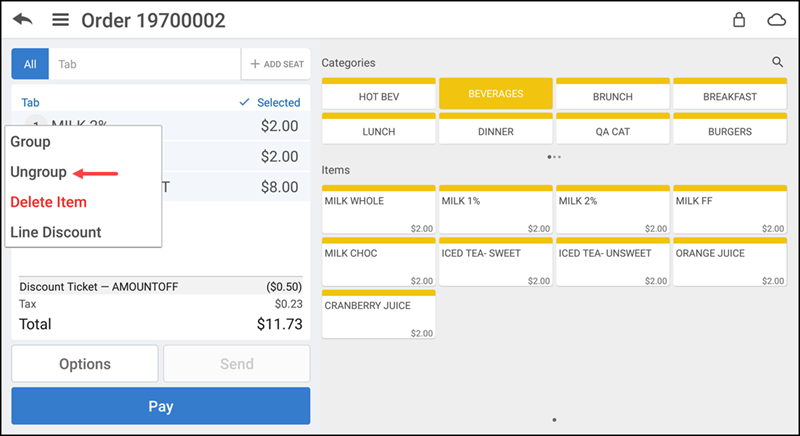800x436 pixels.
Task: Choose Ungroup from context menu
Action: point(38,172)
